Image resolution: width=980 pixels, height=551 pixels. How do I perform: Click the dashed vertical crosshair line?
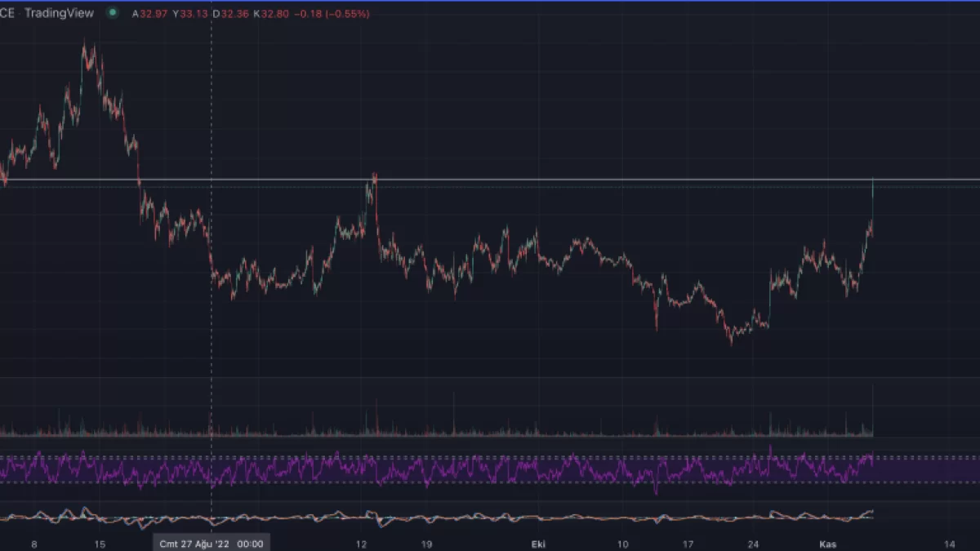click(212, 327)
